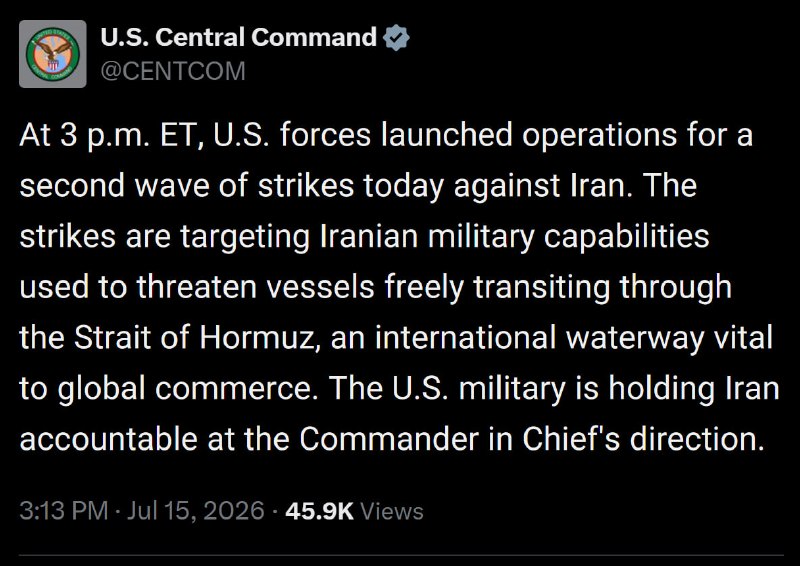Click the words "second wave of strikes"
Viewport: 800px width, 566px height.
coord(186,185)
